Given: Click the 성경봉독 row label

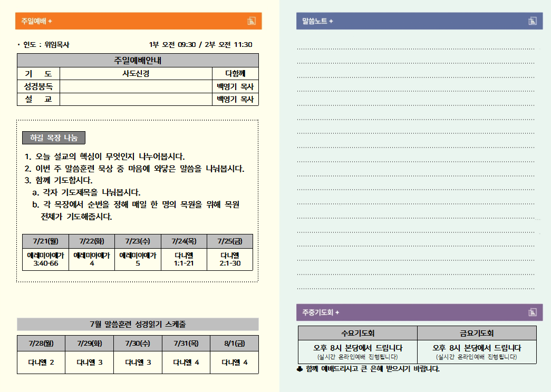Looking at the screenshot, I should [x=38, y=86].
